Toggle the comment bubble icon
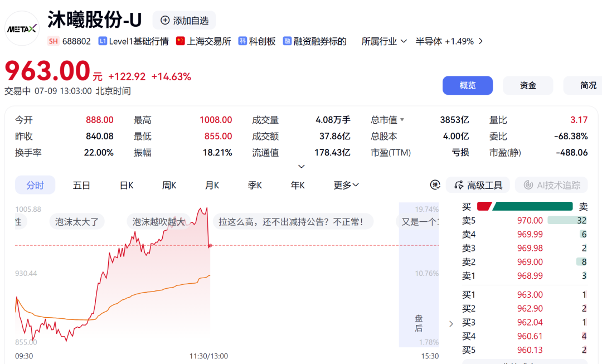This screenshot has width=602, height=364. coord(435,185)
